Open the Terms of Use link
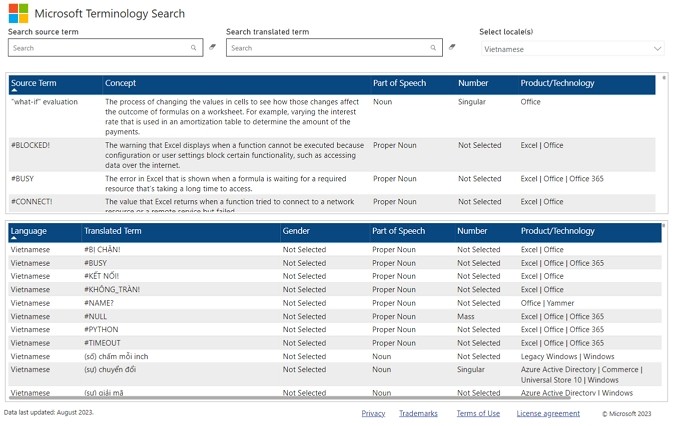682x426 pixels. [x=478, y=413]
